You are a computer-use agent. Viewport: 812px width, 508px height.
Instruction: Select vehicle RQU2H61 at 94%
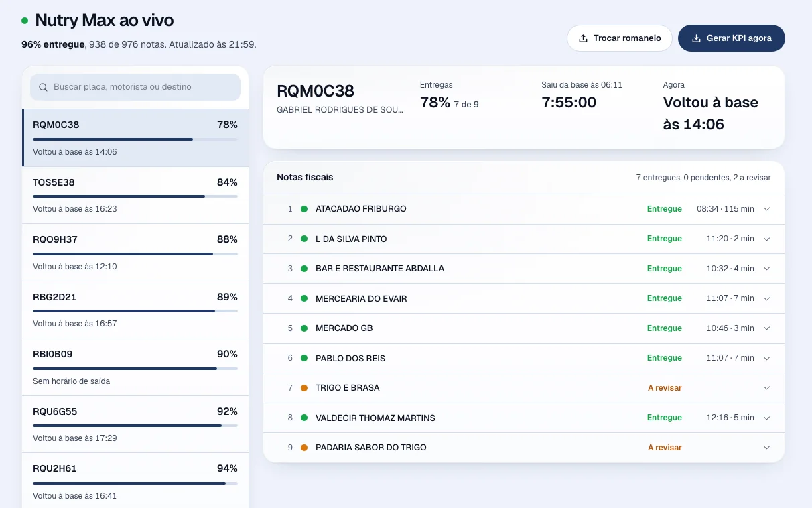coord(135,481)
